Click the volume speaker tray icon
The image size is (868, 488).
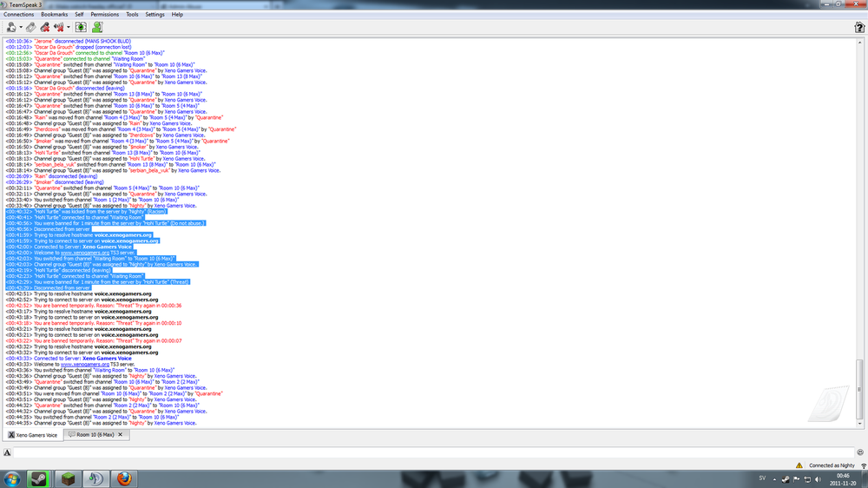click(x=819, y=479)
